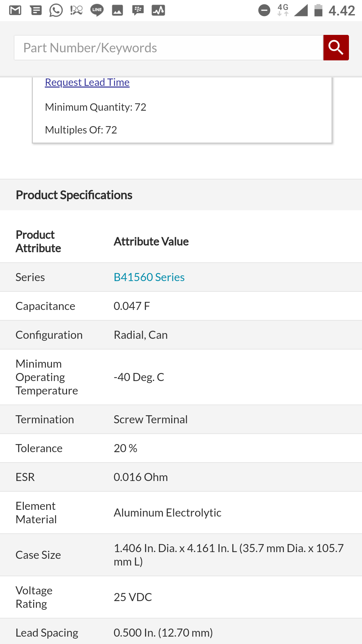Tap the clock showing 4.42
This screenshot has height=644, width=362.
(x=342, y=11)
